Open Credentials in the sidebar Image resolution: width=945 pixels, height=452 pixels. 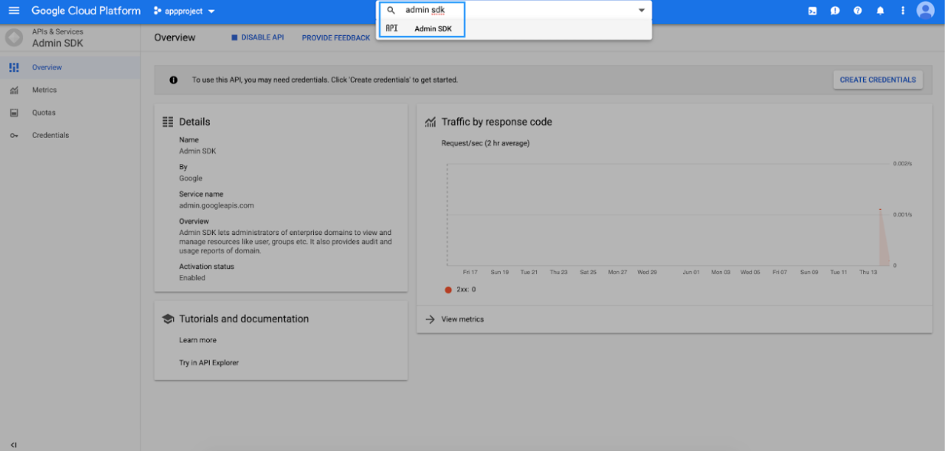[x=70, y=135]
